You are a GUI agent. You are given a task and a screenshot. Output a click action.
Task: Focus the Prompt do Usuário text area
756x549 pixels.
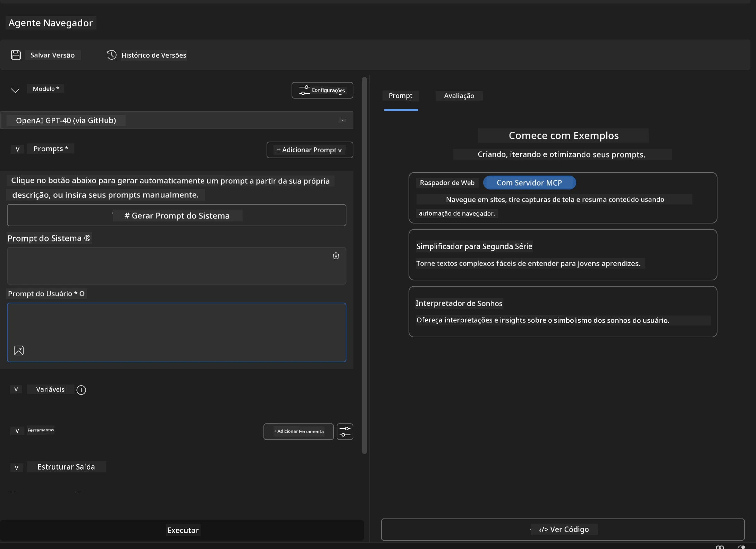[x=177, y=332]
